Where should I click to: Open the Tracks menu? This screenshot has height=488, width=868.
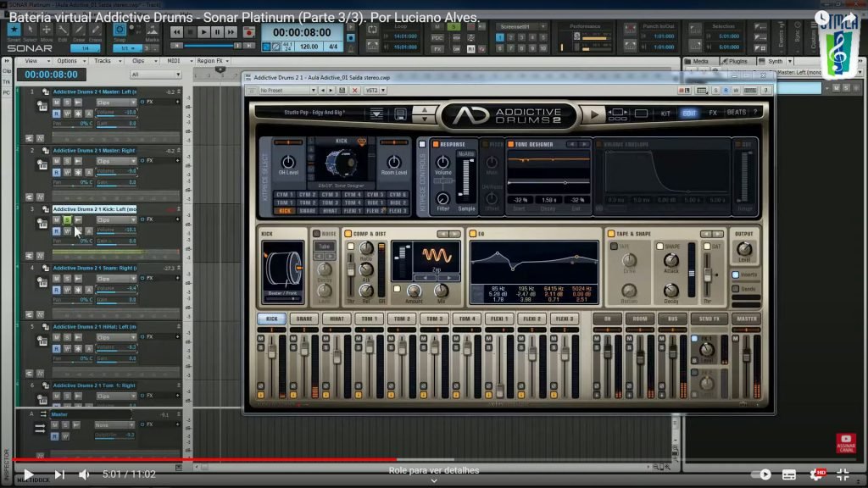click(105, 61)
